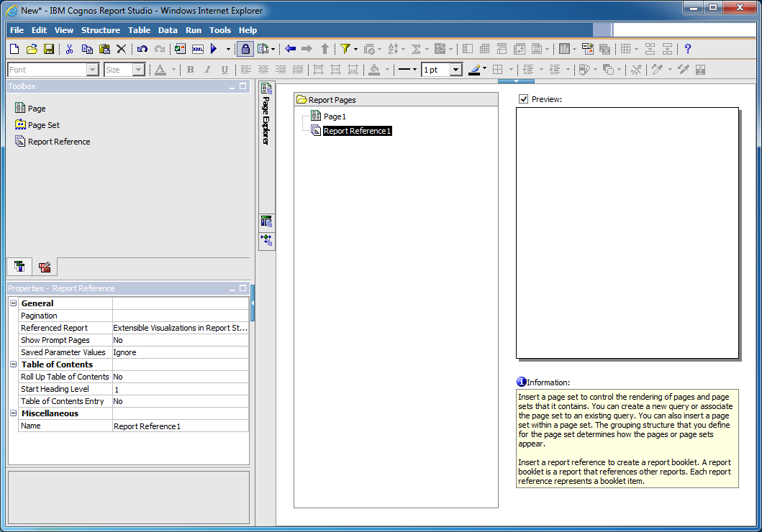Open the File menu
This screenshot has width=762, height=532.
click(17, 30)
